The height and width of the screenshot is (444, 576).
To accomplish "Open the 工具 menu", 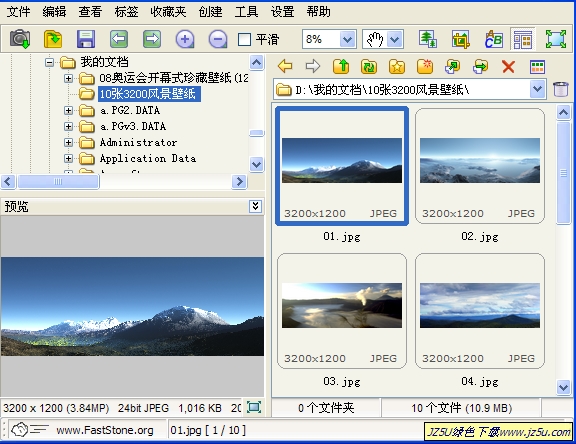I will tap(246, 12).
